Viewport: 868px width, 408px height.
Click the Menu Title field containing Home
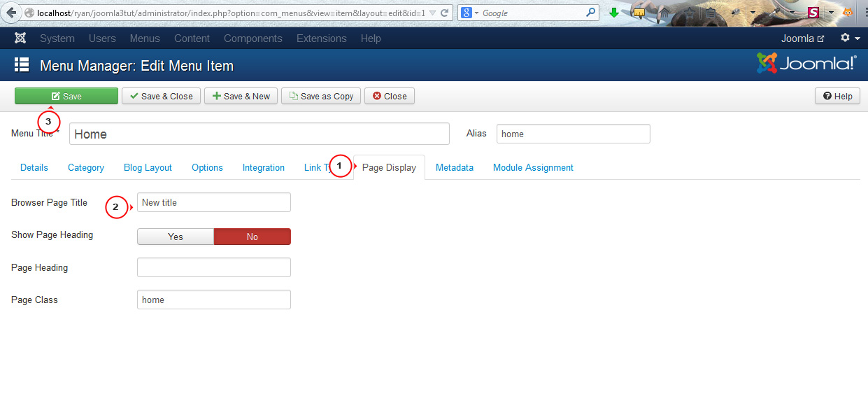tap(259, 134)
